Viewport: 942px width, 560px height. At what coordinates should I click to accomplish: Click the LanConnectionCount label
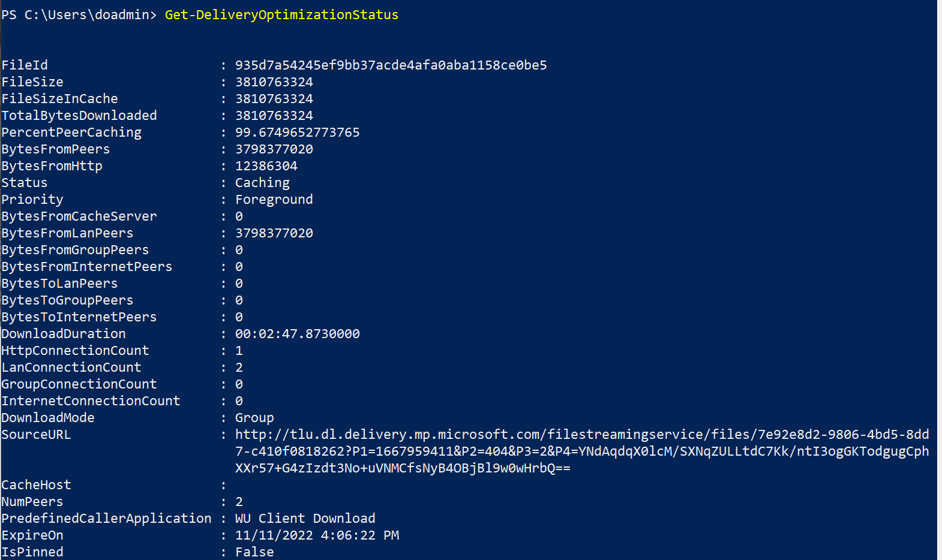(x=71, y=368)
